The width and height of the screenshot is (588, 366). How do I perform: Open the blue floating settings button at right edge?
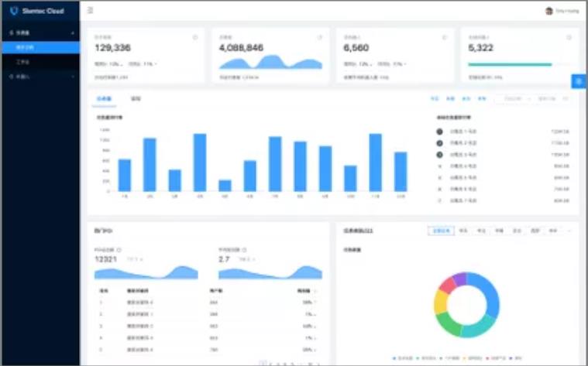(579, 81)
